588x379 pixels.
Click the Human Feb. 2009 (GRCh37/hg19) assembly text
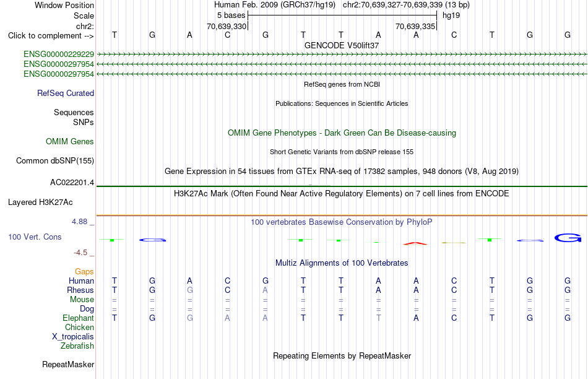[274, 5]
